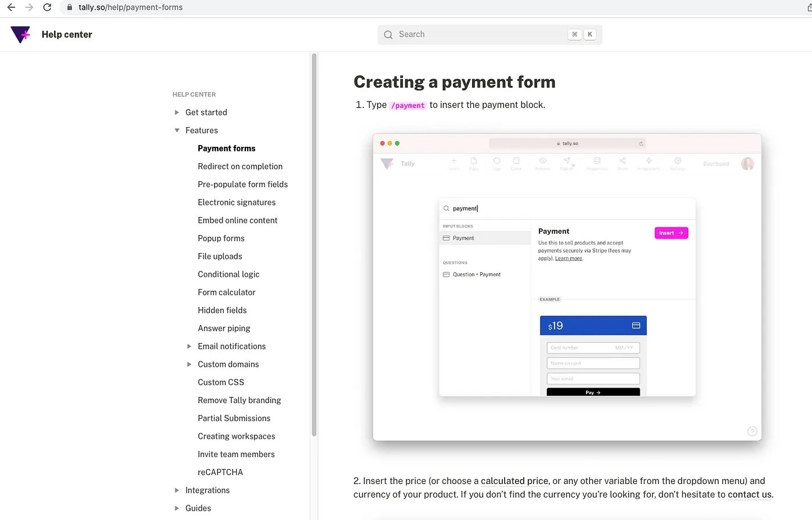Viewport: 812px width, 520px height.
Task: Click the lock icon in the address bar
Action: click(70, 8)
